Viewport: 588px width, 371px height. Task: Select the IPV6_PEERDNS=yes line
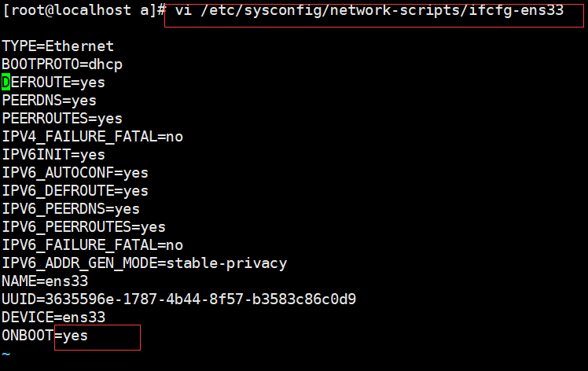pos(71,208)
